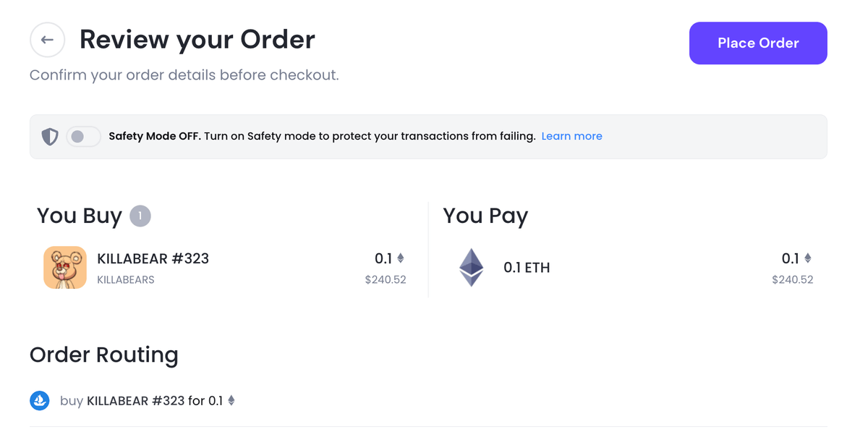
Task: Click the OpenSea icon in Order Routing
Action: (x=40, y=400)
